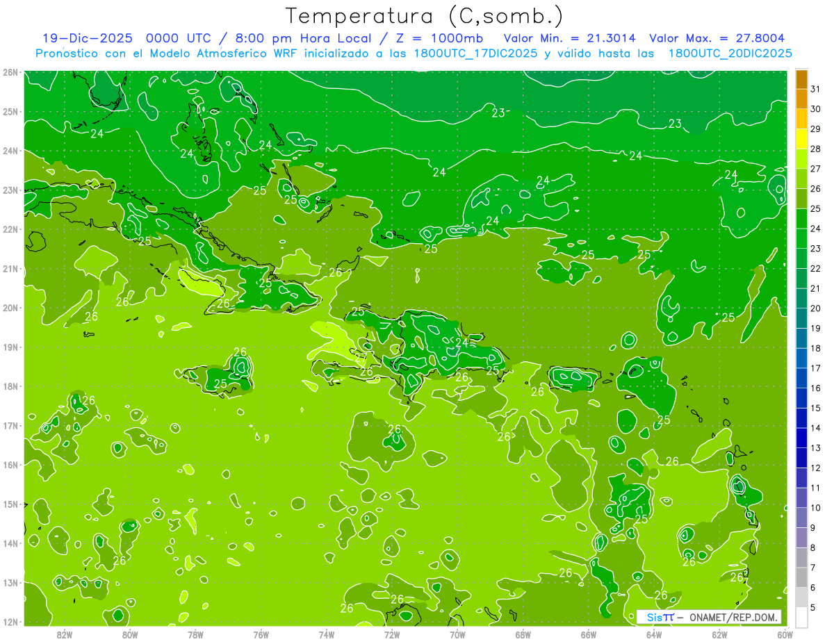Click the '66W' longitude axis label

click(x=589, y=634)
